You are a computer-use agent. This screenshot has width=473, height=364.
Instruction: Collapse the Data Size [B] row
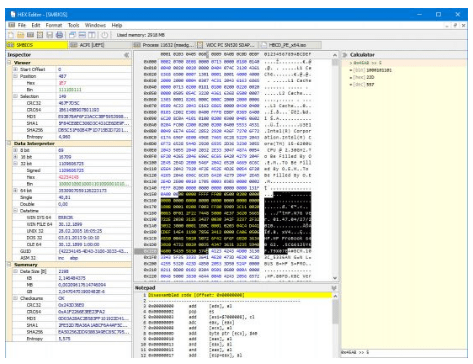15,271
